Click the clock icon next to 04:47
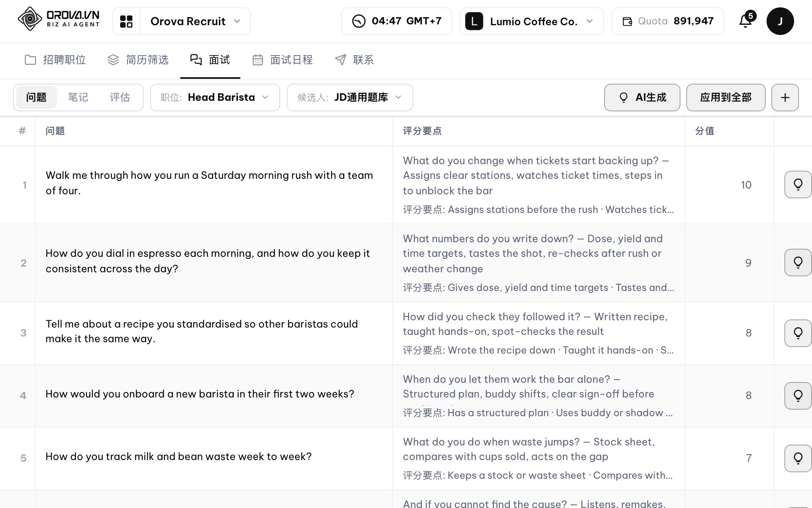 (x=358, y=21)
